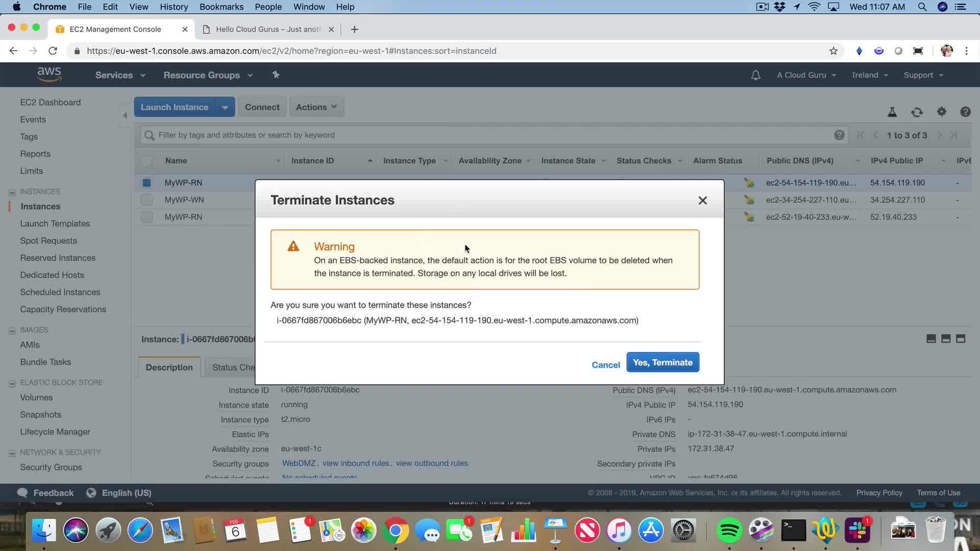This screenshot has width=980, height=551.
Task: Click Cancel in the terminate dialog
Action: pyautogui.click(x=605, y=365)
